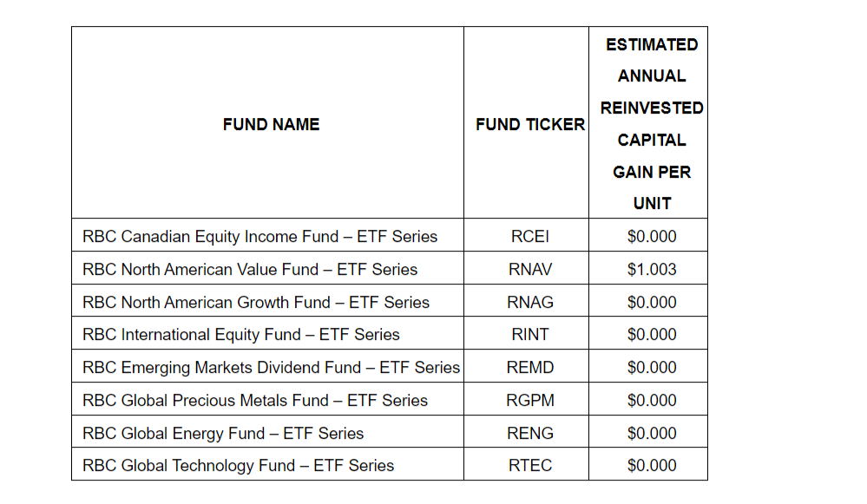The image size is (867, 504).
Task: Click the RNAG ticker cell
Action: tap(529, 302)
